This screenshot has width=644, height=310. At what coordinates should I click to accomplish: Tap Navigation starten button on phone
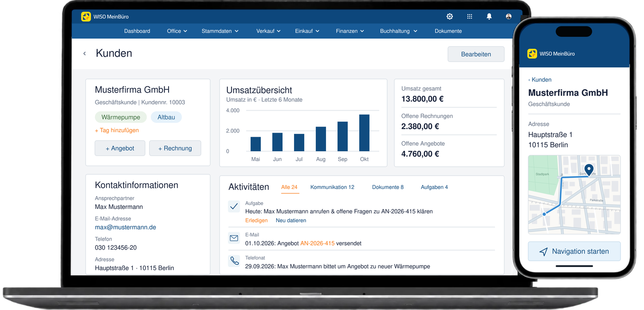click(574, 251)
